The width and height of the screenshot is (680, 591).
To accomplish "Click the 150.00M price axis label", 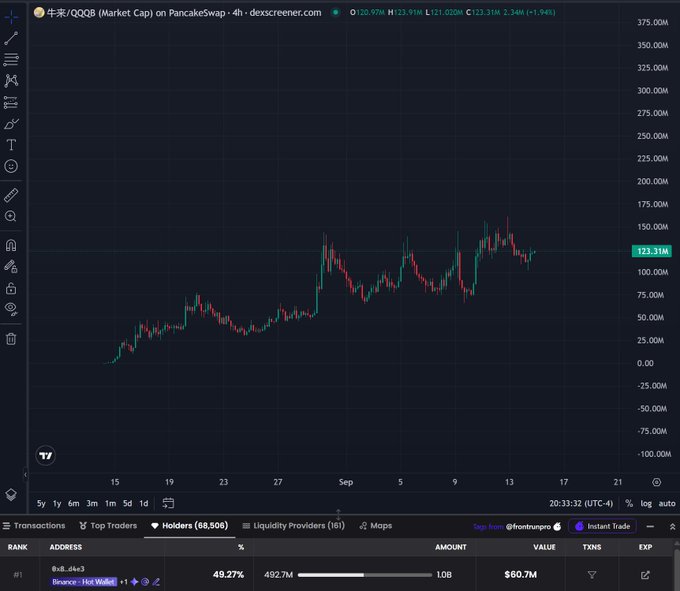I will point(652,227).
